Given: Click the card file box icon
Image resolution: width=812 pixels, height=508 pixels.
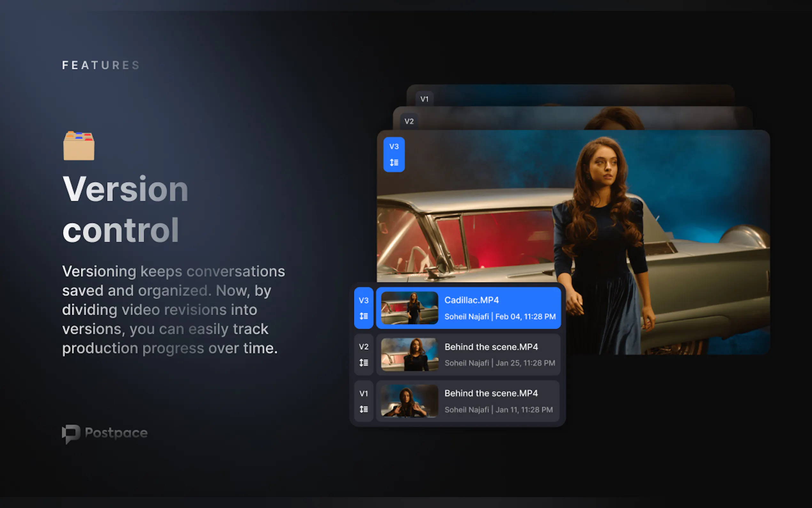Looking at the screenshot, I should coord(79,146).
